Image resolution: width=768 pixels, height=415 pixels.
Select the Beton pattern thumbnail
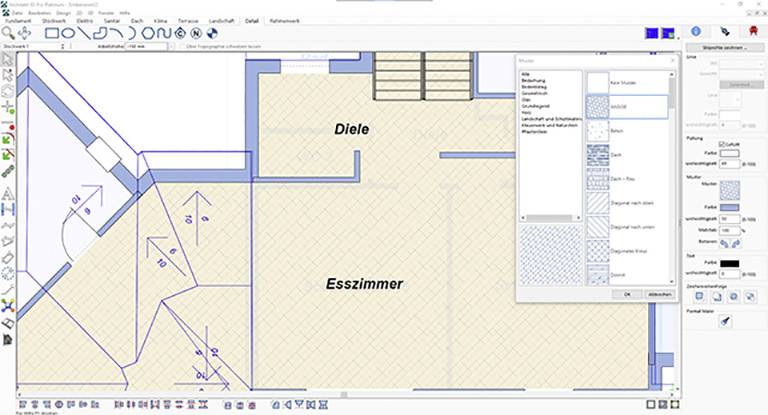(598, 129)
